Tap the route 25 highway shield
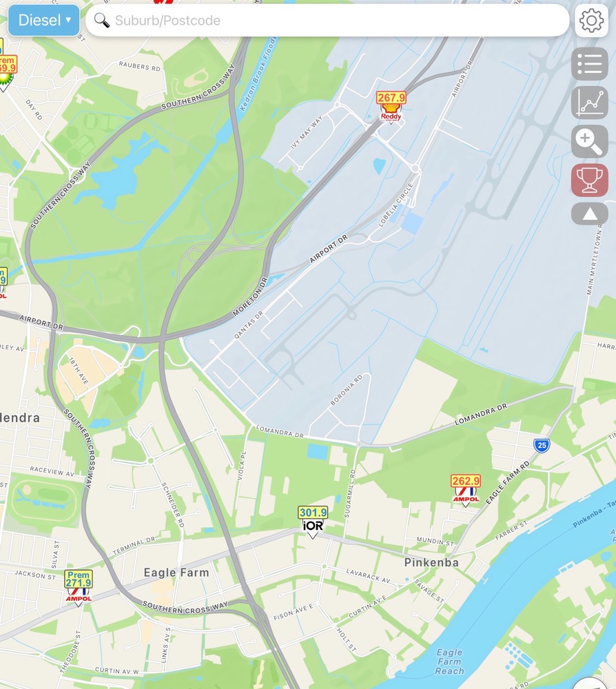The width and height of the screenshot is (616, 689). click(x=542, y=446)
